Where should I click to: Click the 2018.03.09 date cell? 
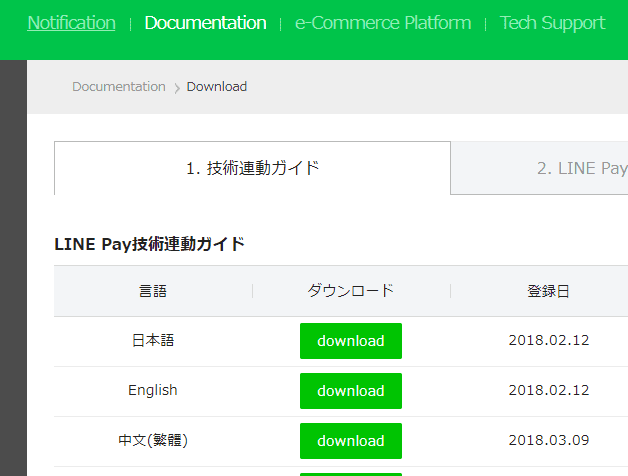(x=549, y=440)
